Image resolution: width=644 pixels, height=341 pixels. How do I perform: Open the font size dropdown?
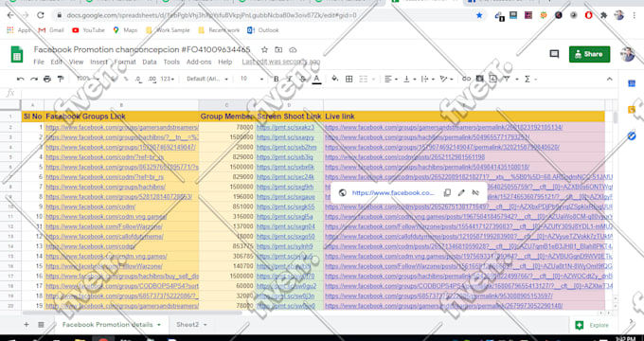click(251, 79)
